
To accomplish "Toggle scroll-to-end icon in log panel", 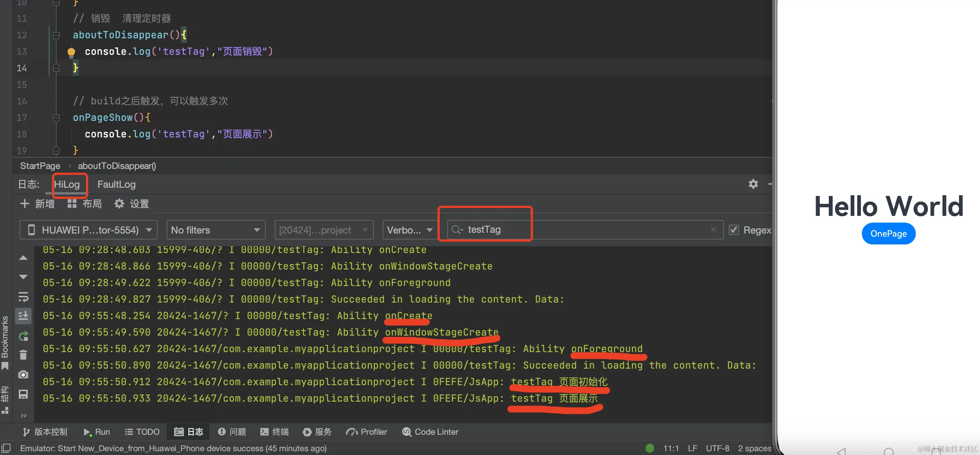I will [x=23, y=316].
